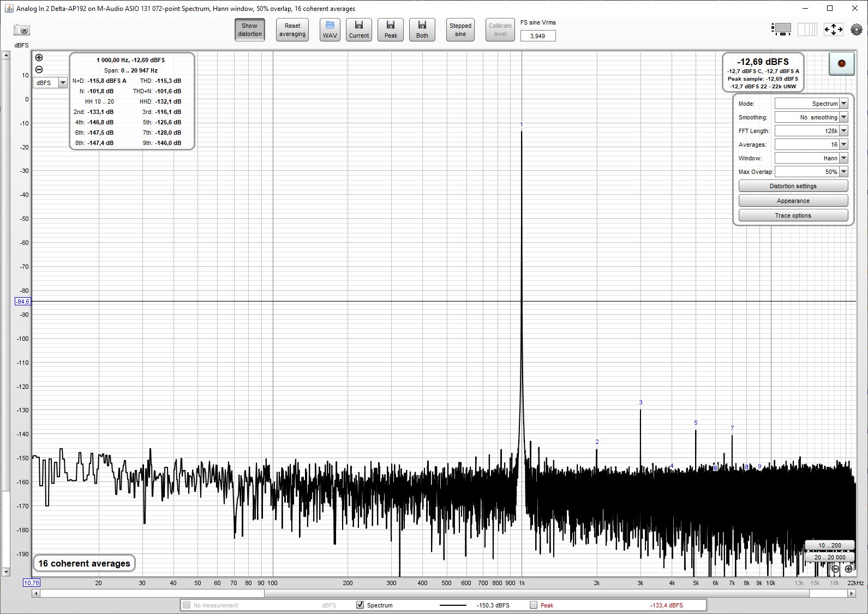Click harmonic marker 7 on the graph
868x614 pixels.
[732, 428]
